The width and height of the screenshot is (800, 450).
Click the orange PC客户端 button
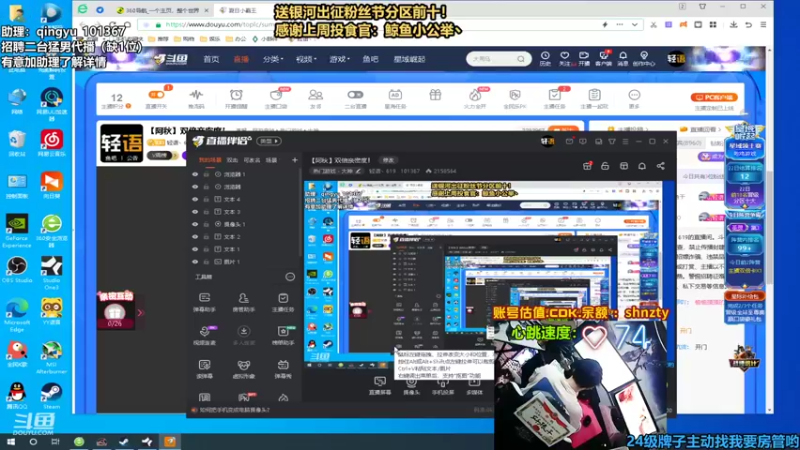[714, 97]
